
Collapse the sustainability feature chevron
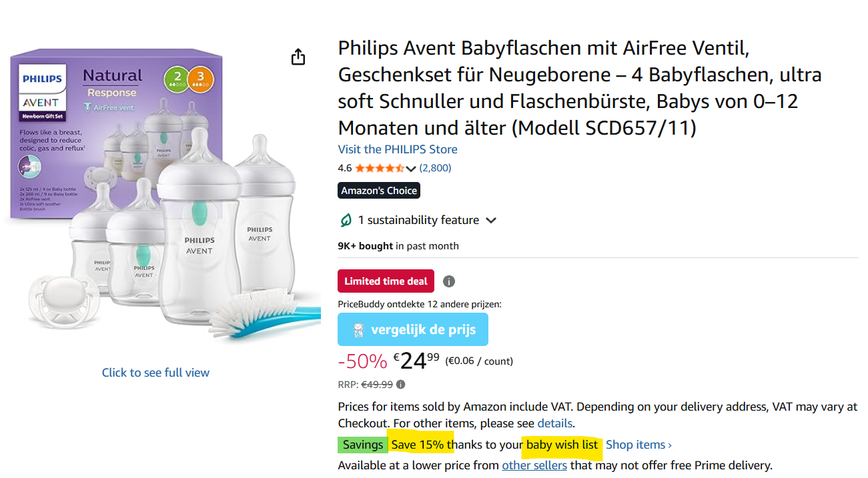[490, 219]
